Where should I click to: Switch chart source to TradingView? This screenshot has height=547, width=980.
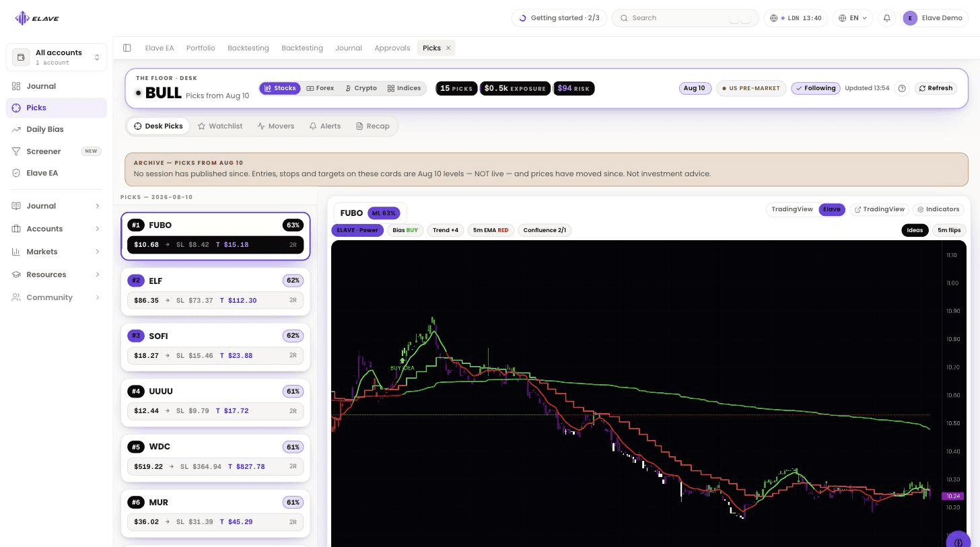click(x=792, y=209)
